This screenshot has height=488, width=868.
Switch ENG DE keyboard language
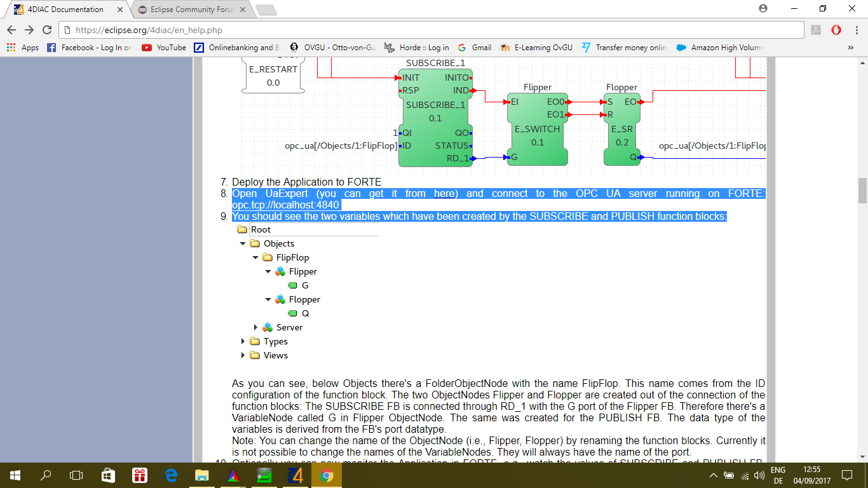point(778,475)
